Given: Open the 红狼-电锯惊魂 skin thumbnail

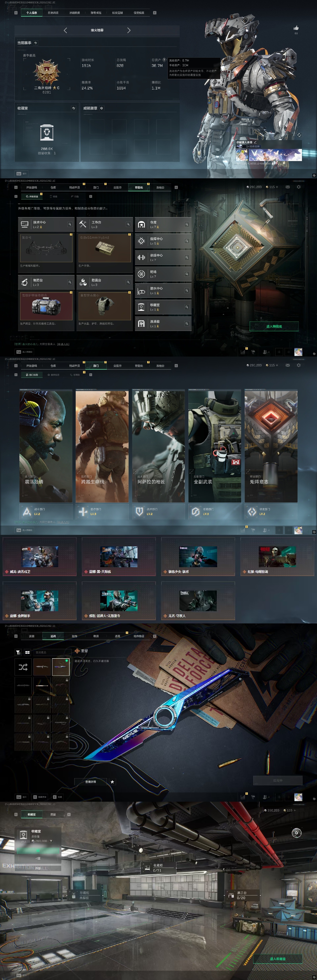Looking at the screenshot, I should click(x=277, y=557).
